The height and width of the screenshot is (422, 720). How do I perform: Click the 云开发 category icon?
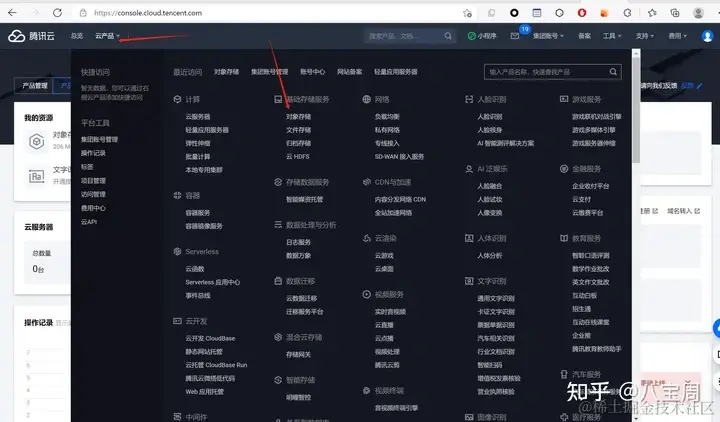[x=177, y=321]
